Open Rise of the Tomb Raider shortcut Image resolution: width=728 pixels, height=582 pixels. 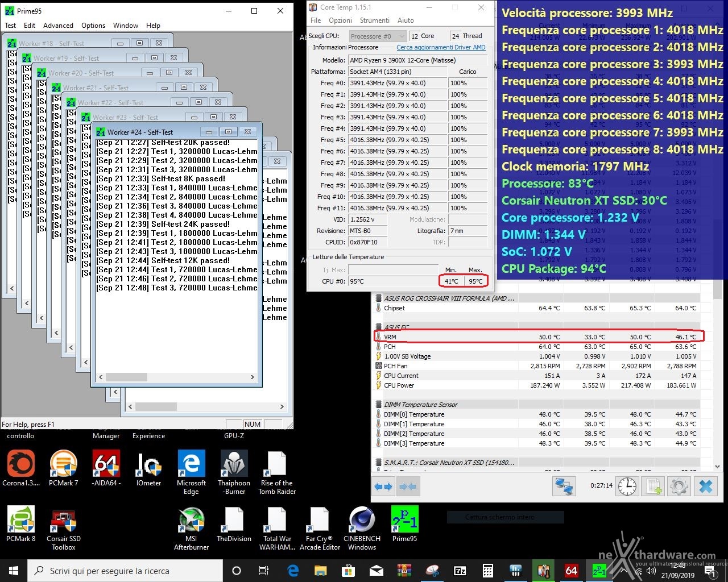[x=277, y=472]
